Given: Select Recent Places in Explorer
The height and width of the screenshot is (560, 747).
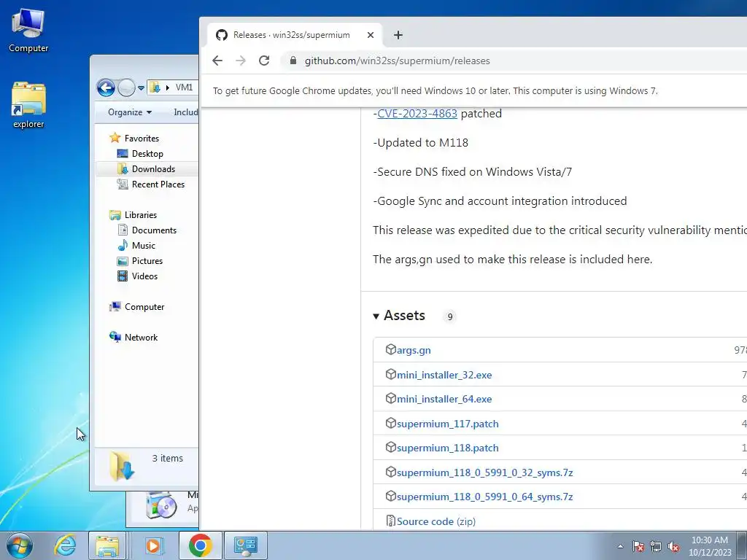Looking at the screenshot, I should [x=158, y=184].
